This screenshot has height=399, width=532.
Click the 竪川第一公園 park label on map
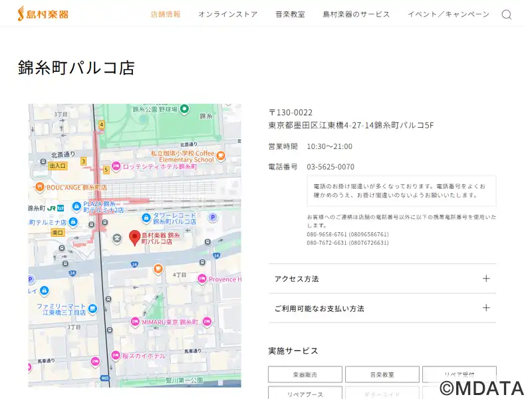coord(185,380)
